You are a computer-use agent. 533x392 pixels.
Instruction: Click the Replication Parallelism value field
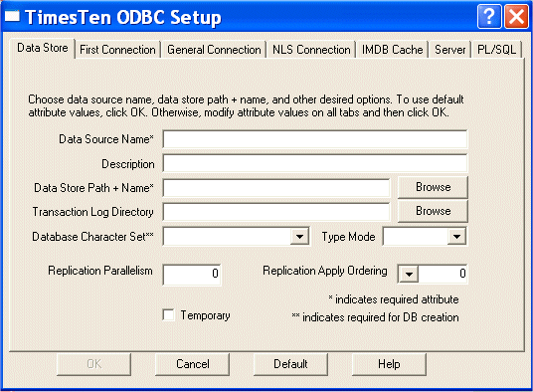tap(192, 274)
